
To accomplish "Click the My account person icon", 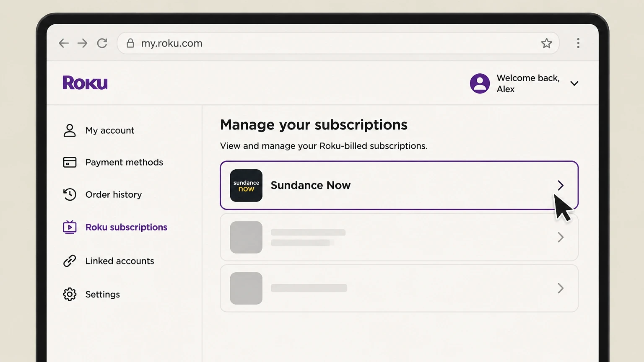I will pos(70,130).
